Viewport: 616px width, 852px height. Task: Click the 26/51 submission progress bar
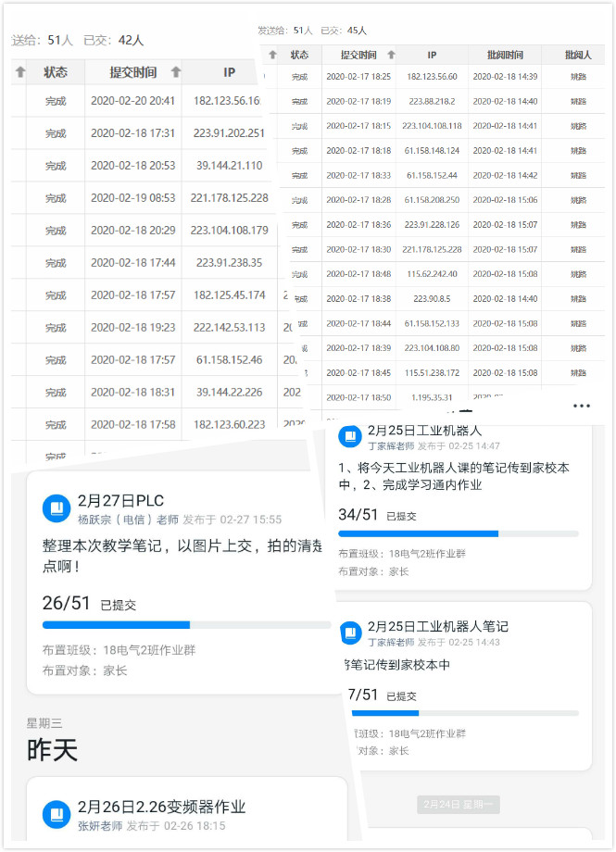point(185,625)
